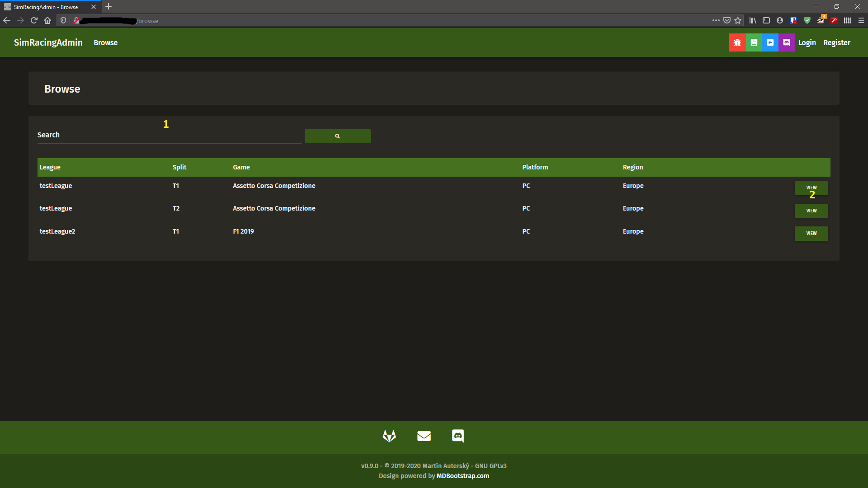
Task: Click the League column header
Action: (50, 167)
